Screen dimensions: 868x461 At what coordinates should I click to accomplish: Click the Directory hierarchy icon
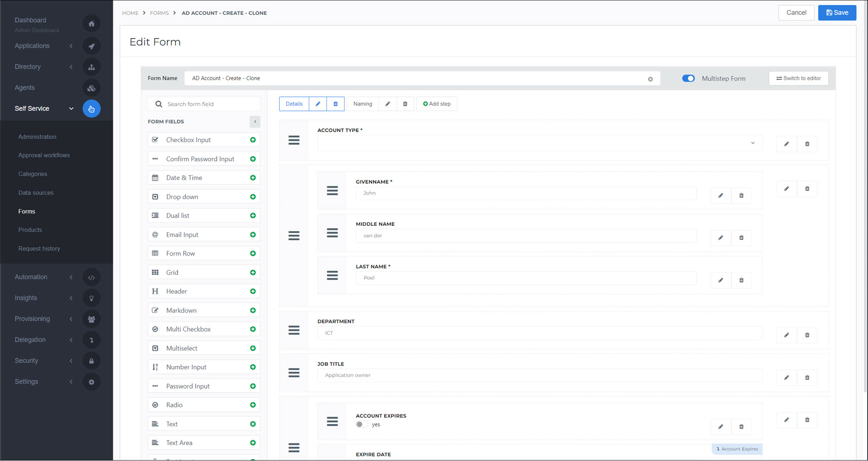pos(91,67)
